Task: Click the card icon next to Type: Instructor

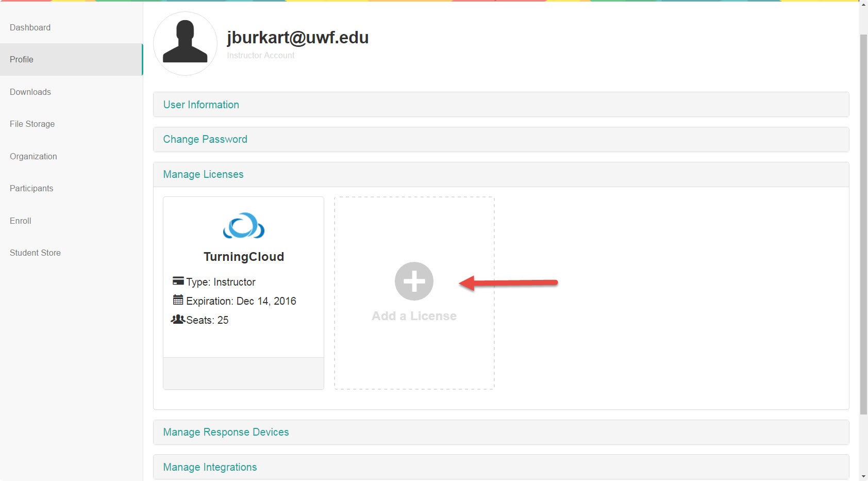Action: (x=178, y=281)
